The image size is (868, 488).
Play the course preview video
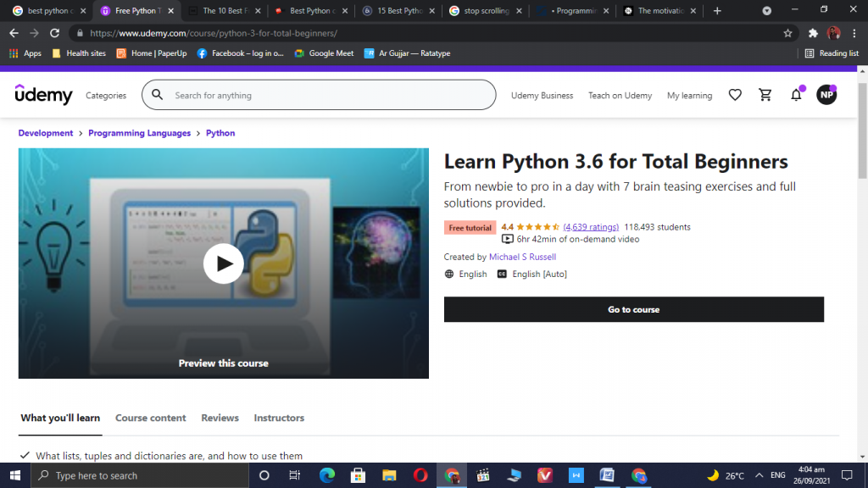pyautogui.click(x=223, y=263)
